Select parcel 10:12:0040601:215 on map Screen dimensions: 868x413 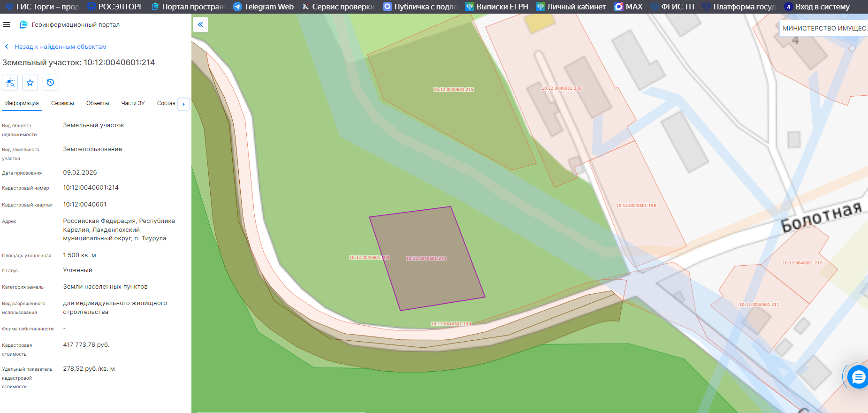point(453,89)
